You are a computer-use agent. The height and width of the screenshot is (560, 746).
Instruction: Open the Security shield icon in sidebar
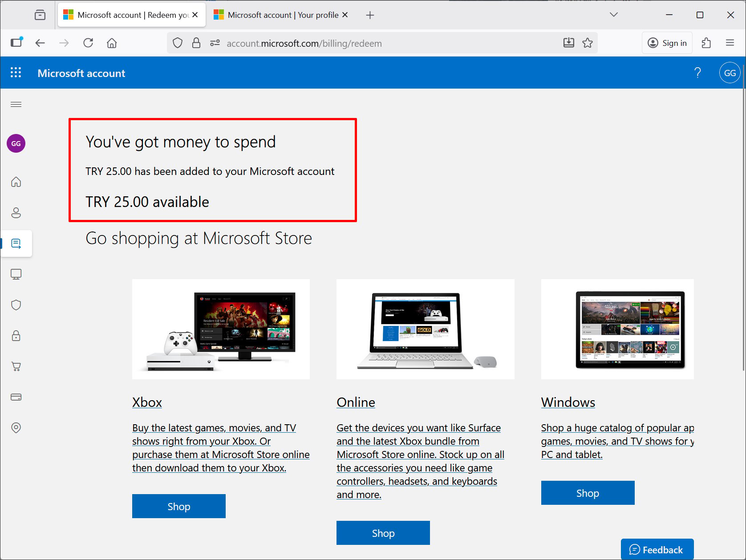pos(16,305)
